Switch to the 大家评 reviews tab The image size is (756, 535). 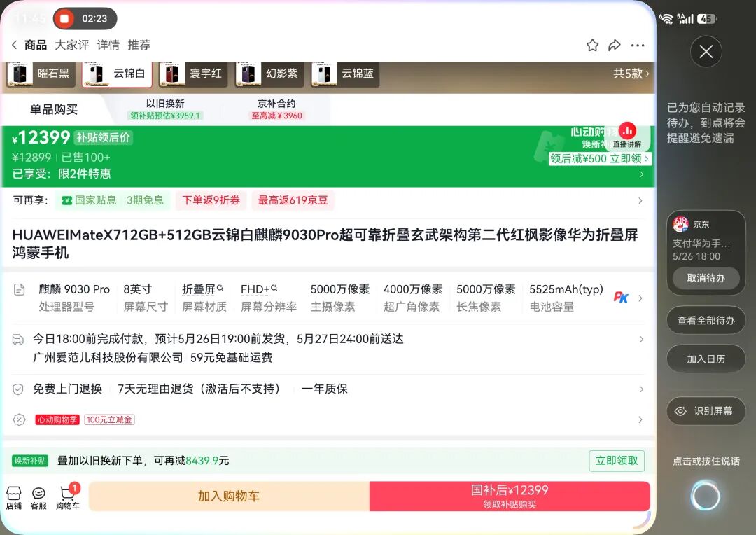coord(72,45)
